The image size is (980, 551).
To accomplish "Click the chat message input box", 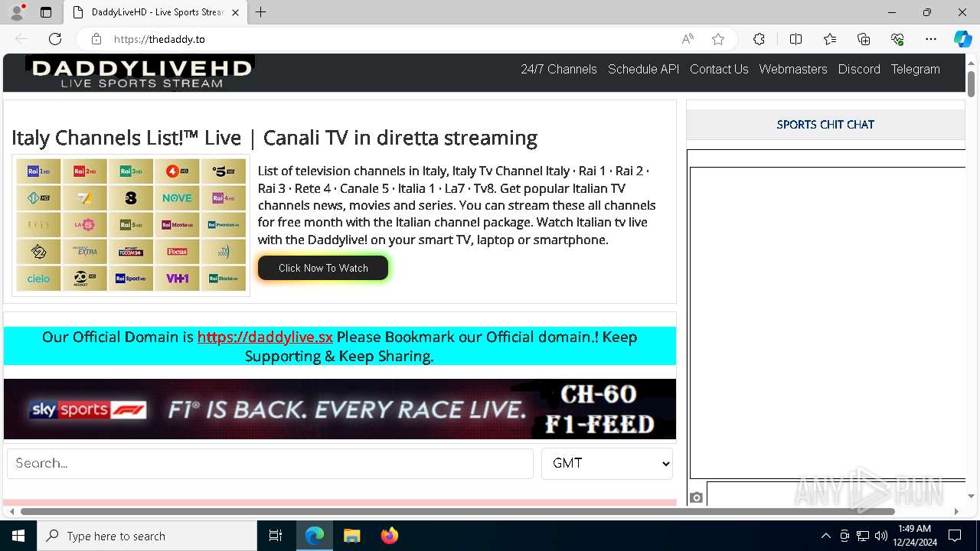I will pos(836,494).
